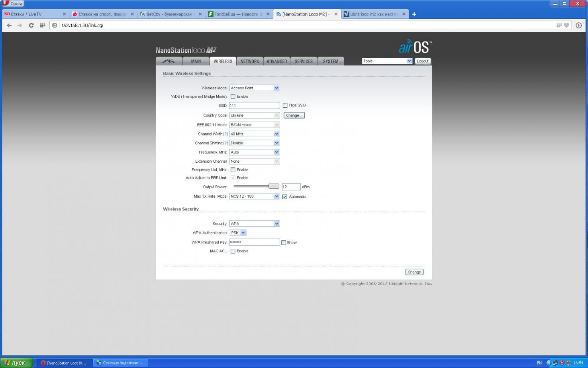This screenshot has width=588, height=368.
Task: Switch to the MAIN tab
Action: [x=196, y=61]
